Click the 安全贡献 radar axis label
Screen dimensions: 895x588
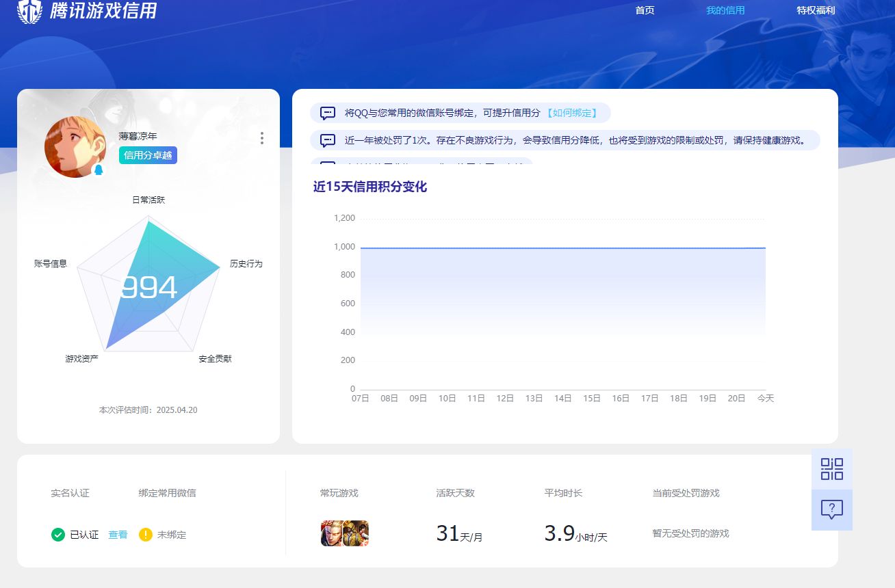click(216, 358)
